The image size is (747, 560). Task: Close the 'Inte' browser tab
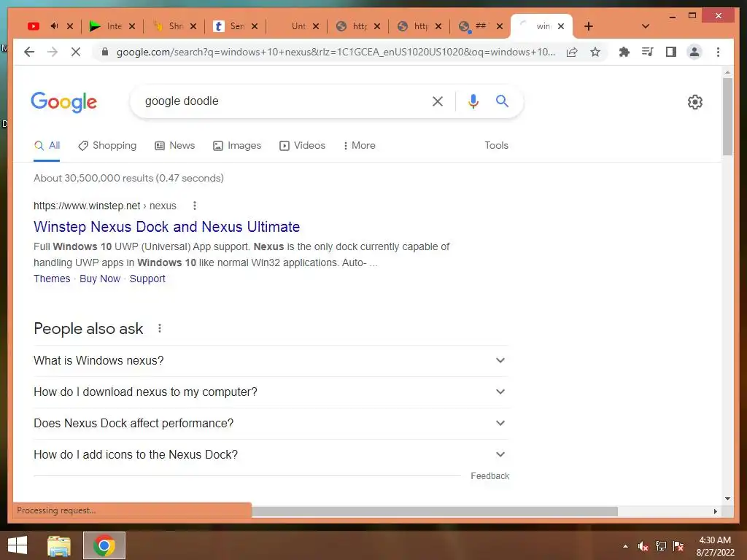pos(132,26)
